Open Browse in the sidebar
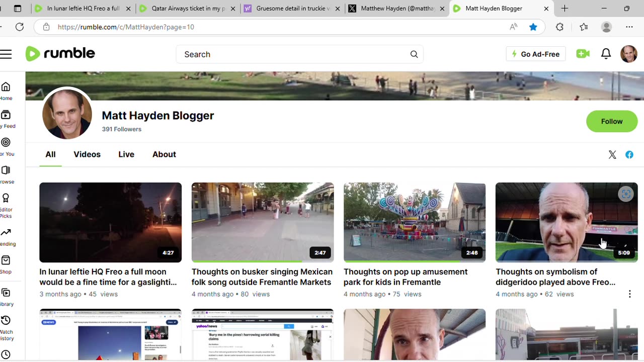This screenshot has width=644, height=362. (x=6, y=175)
